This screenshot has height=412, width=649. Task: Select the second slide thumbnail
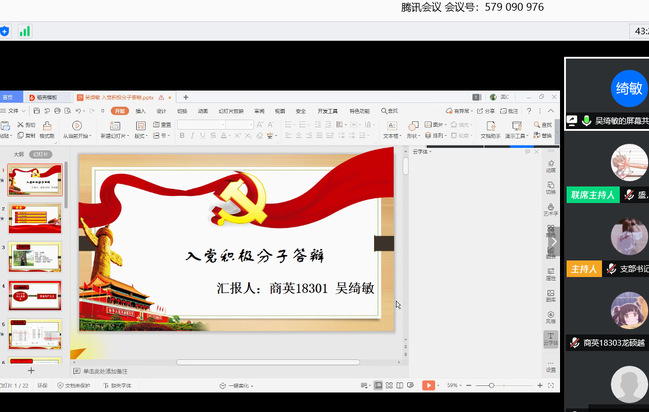[x=35, y=218]
